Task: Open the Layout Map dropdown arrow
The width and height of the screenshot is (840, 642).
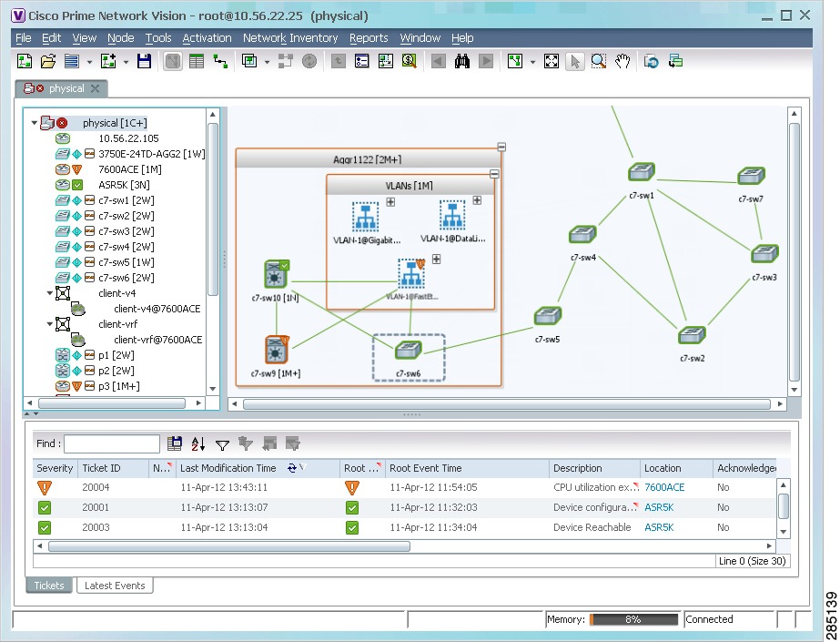Action: (x=532, y=62)
